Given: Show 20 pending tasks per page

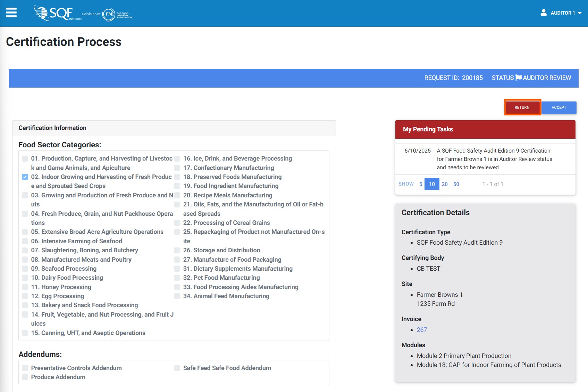Looking at the screenshot, I should pos(445,184).
